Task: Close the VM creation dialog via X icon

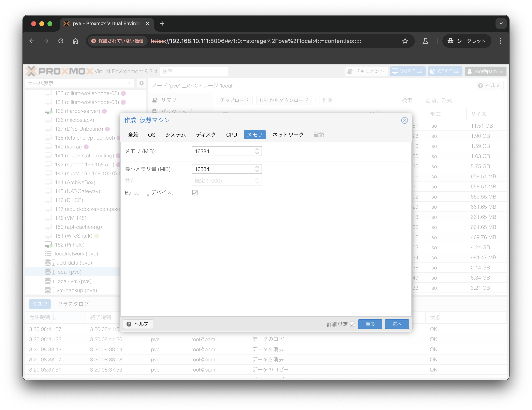Action: (x=404, y=120)
